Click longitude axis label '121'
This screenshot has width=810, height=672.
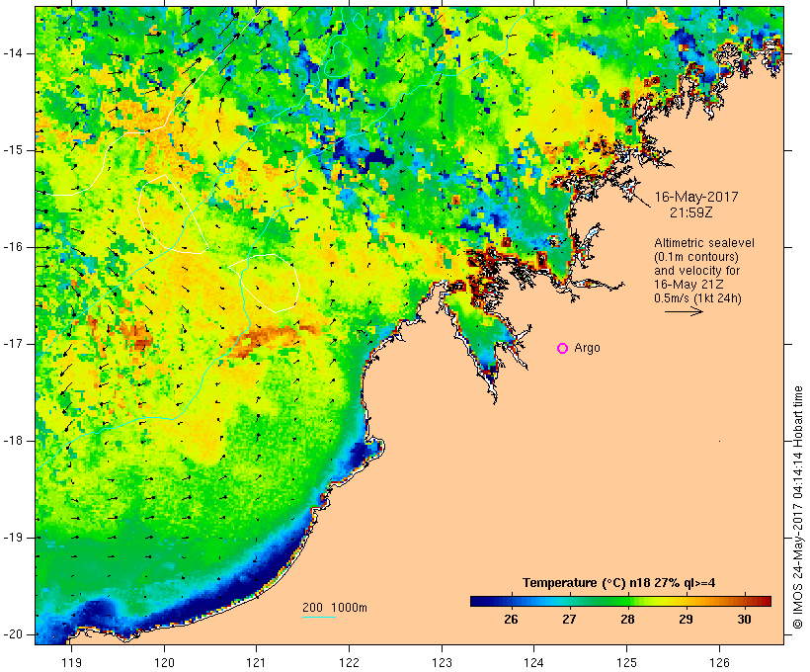(256, 663)
